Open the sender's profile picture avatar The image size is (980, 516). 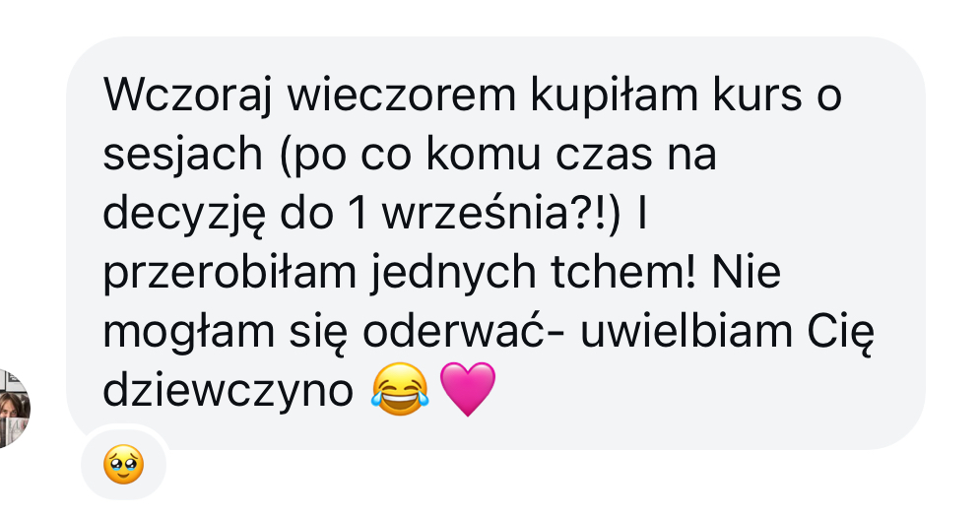click(x=14, y=409)
